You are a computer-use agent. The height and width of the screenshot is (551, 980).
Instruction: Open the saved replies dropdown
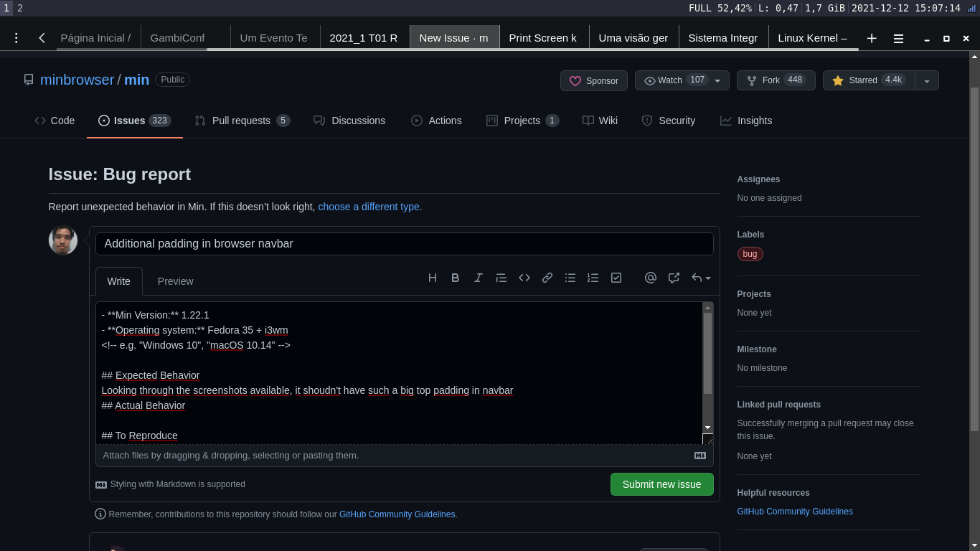tap(699, 278)
